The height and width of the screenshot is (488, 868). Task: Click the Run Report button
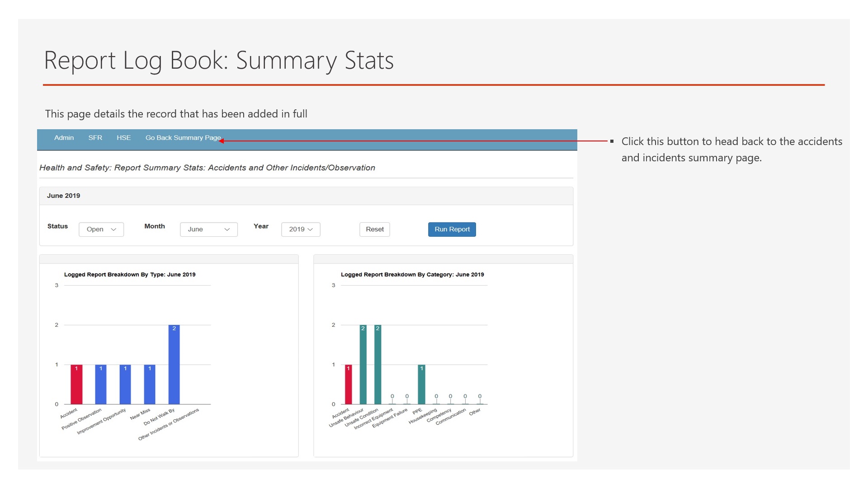452,230
